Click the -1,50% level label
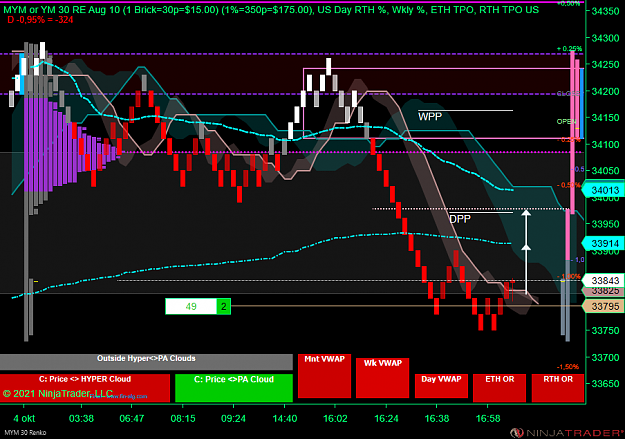The width and height of the screenshot is (625, 439). point(568,367)
